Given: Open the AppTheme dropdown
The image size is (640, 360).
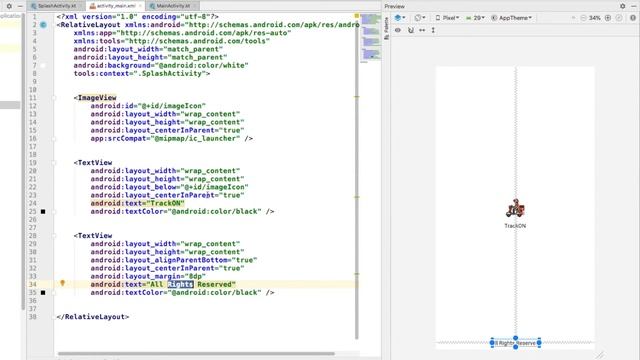Looking at the screenshot, I should [511, 18].
